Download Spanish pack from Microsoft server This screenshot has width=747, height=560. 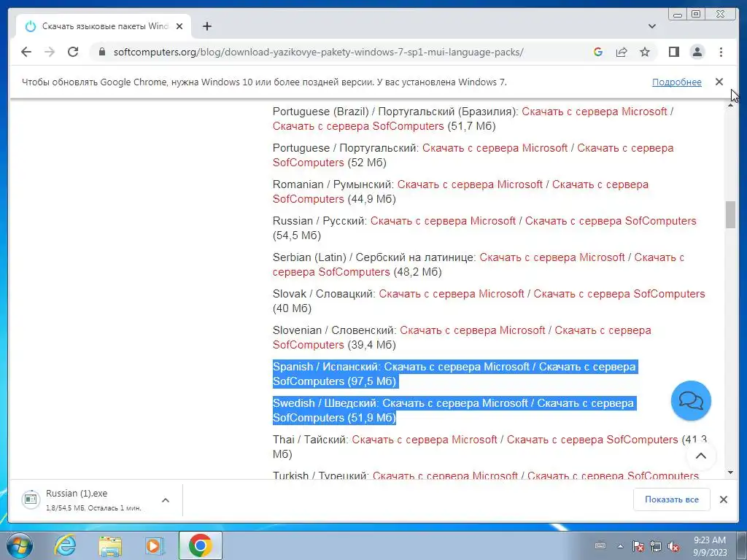pyautogui.click(x=457, y=367)
